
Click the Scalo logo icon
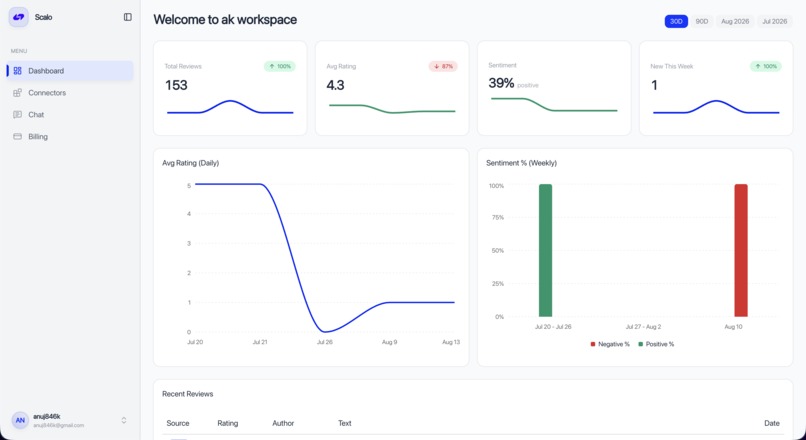click(x=19, y=17)
